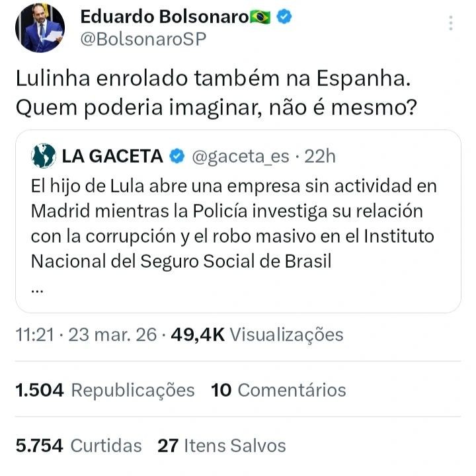Click the tweet author's profile picture
Image resolution: width=476 pixels, height=476 pixels.
[40, 28]
